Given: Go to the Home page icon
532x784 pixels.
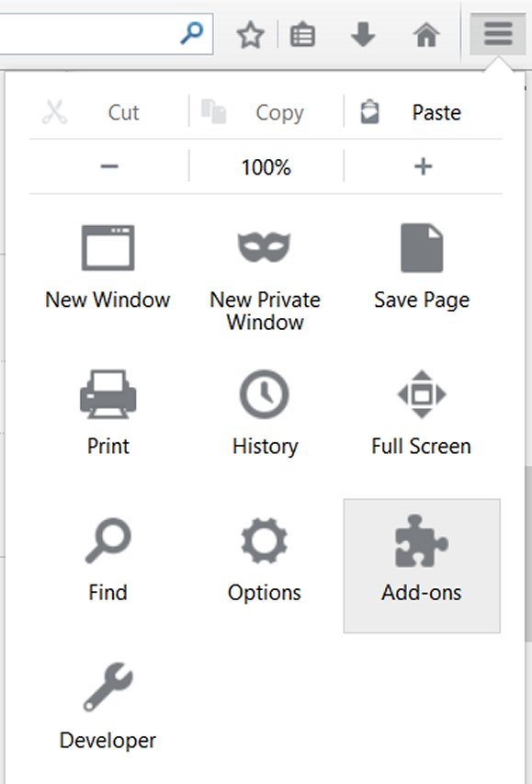Looking at the screenshot, I should coord(426,35).
